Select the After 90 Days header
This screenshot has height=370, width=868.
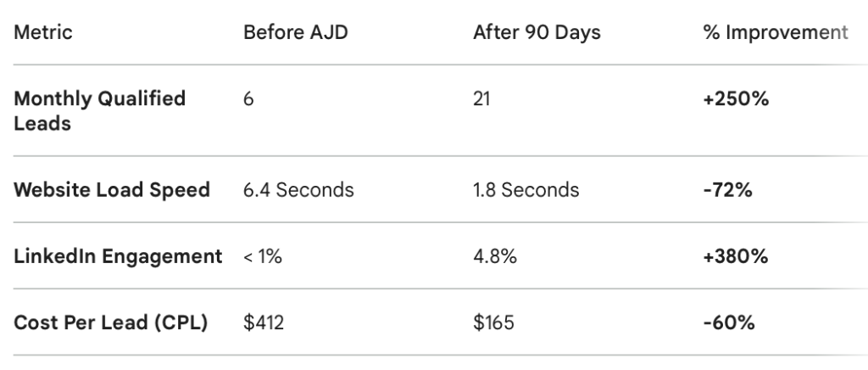537,33
